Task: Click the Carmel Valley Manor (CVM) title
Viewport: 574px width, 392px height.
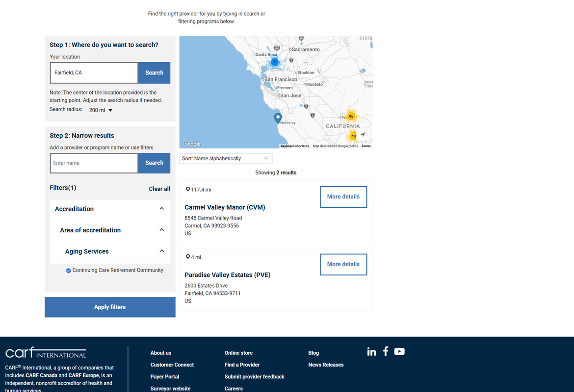Action: 225,207
